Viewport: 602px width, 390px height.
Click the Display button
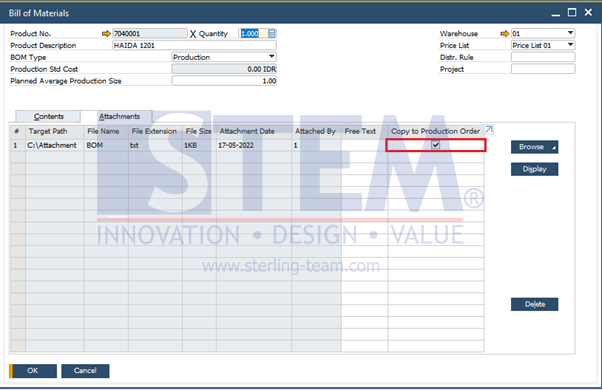[x=534, y=169]
